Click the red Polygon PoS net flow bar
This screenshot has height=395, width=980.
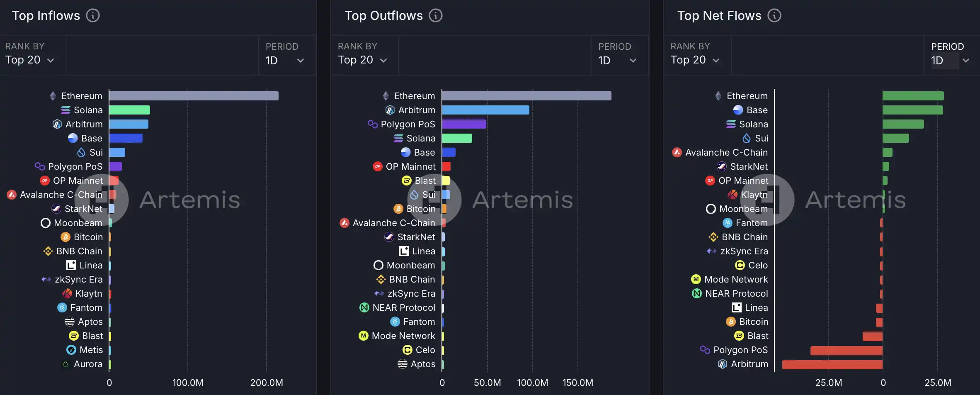(x=846, y=350)
